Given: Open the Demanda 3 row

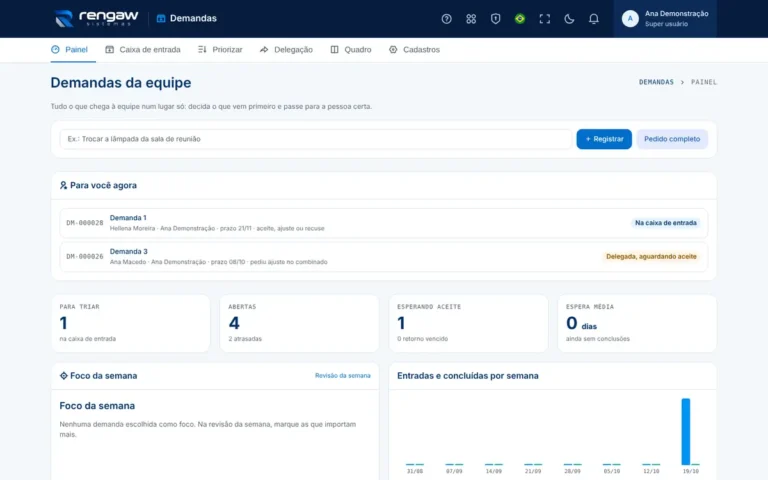Looking at the screenshot, I should coord(384,257).
